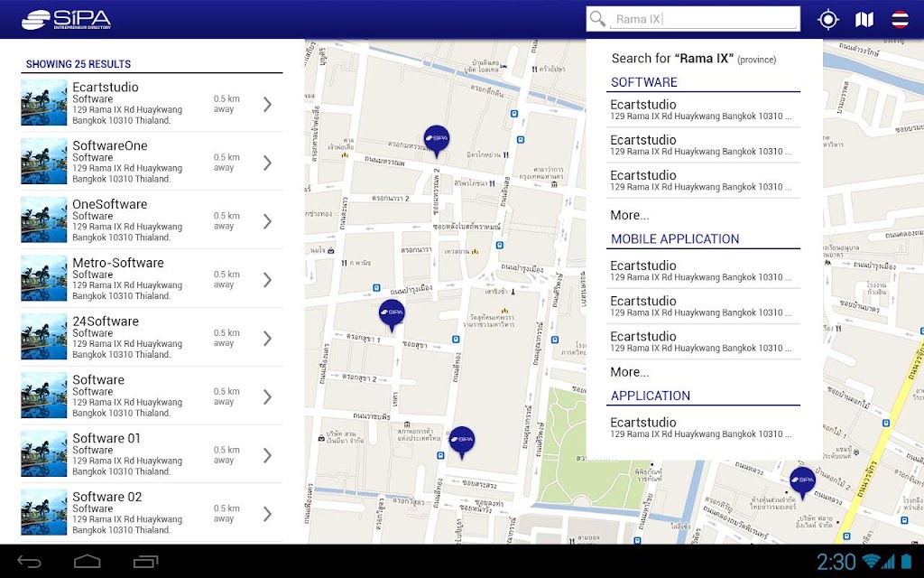The image size is (924, 578).
Task: Tap Android home button
Action: pyautogui.click(x=88, y=562)
